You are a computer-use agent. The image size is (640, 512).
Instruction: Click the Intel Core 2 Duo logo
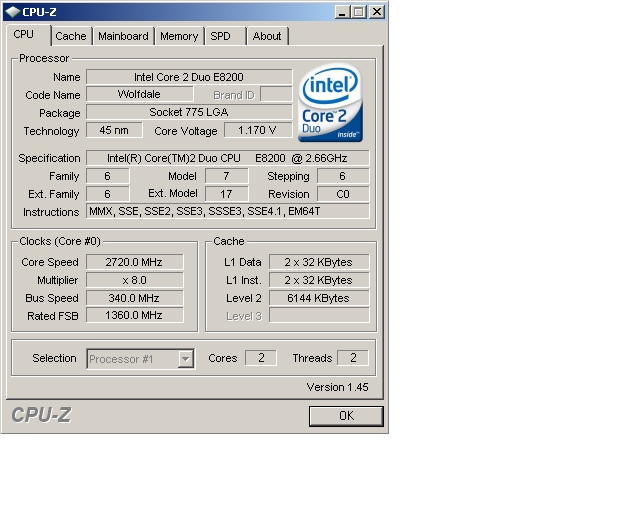tap(331, 102)
